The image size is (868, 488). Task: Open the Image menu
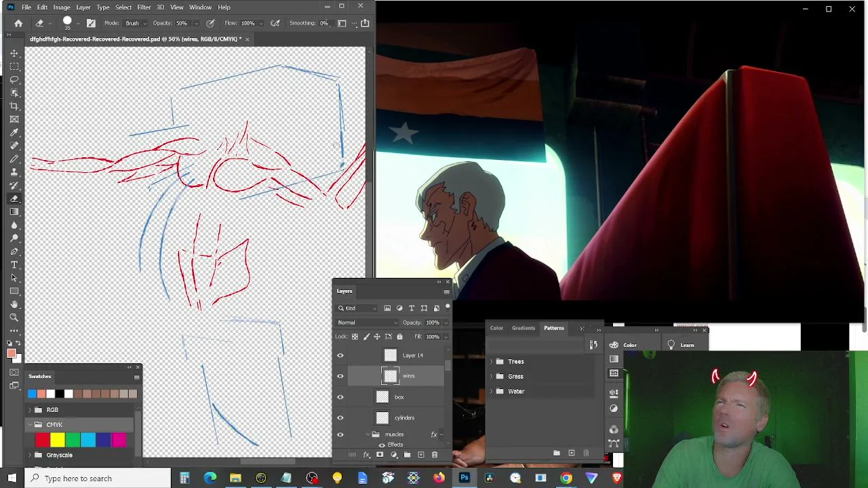click(x=62, y=7)
